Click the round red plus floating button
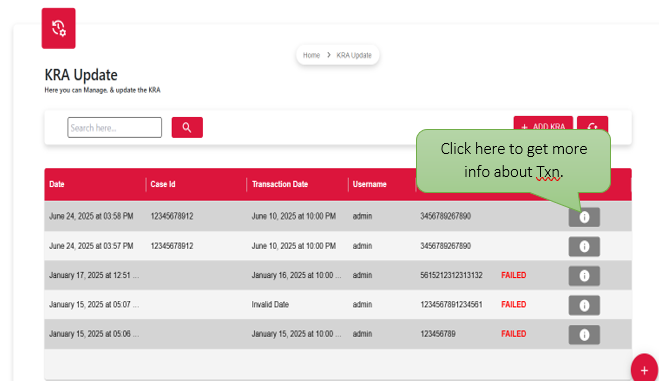Viewport: 659px width, 381px height. (644, 369)
